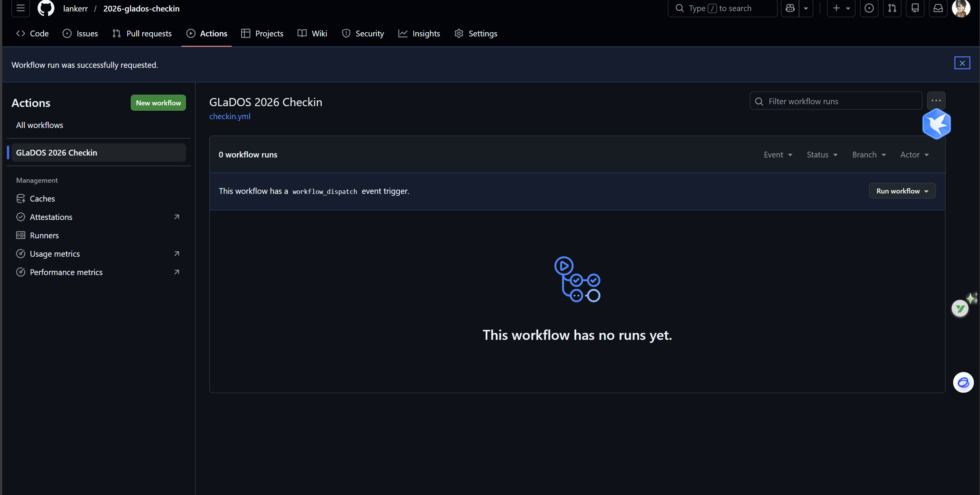Screen dimensions: 980x495
Task: Open Performance metrics under Management
Action: 99,272
